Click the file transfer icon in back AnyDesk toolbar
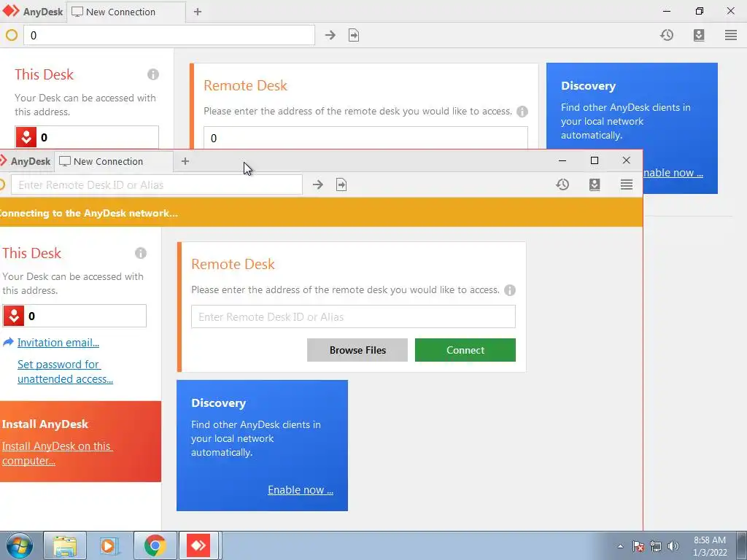 [354, 35]
